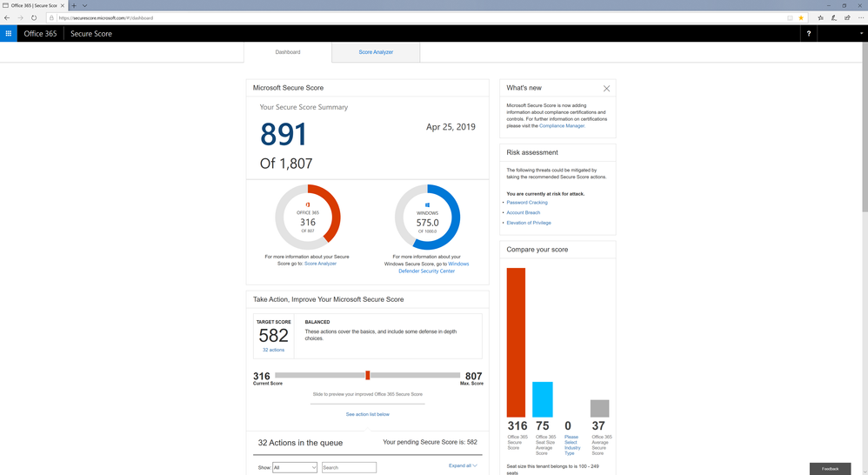The image size is (868, 475).
Task: Click the Current Score 316 value
Action: pos(261,377)
